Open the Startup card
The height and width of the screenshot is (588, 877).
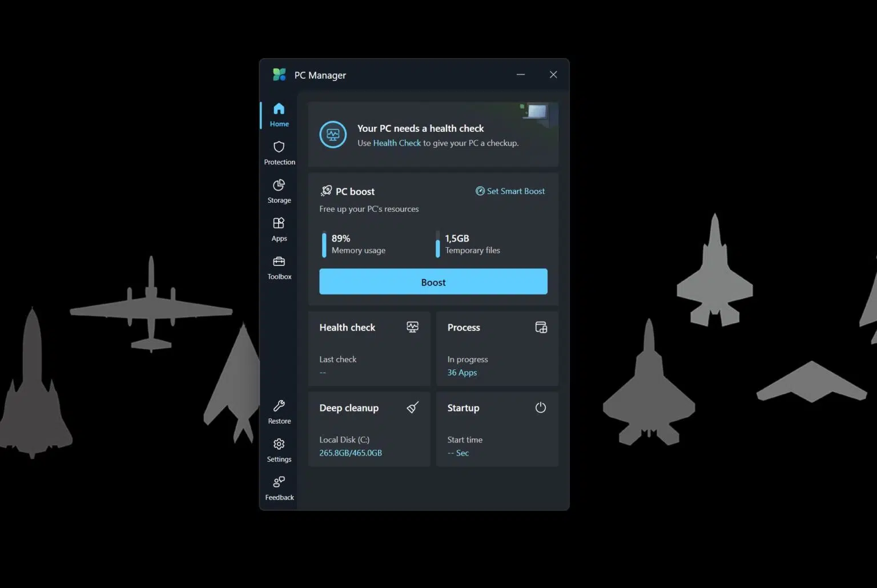(497, 429)
